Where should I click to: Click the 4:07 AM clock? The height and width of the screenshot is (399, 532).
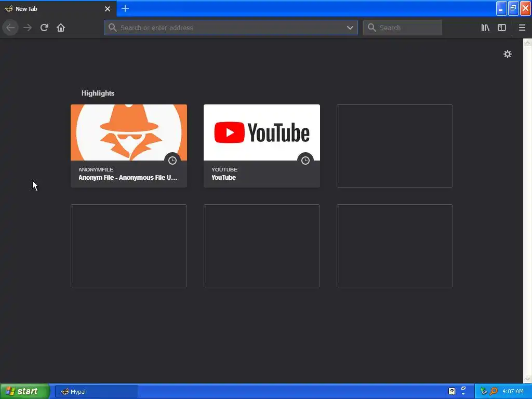coord(513,391)
